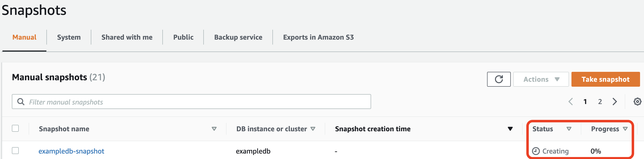The width and height of the screenshot is (644, 159).
Task: Open table preferences gear icon
Action: point(637,102)
